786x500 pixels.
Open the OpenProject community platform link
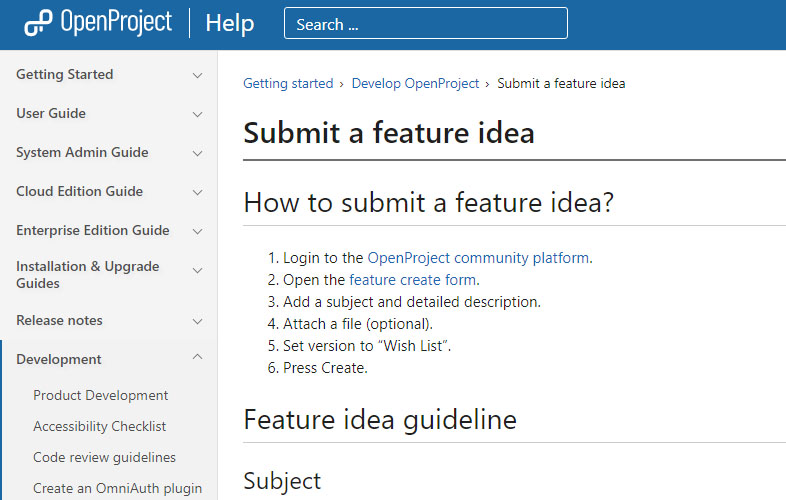(478, 258)
